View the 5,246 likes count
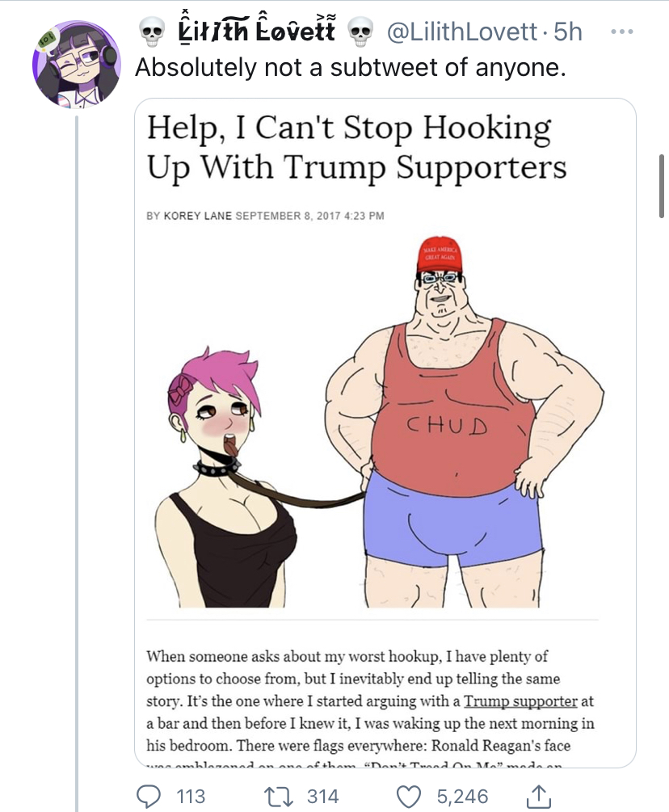The width and height of the screenshot is (669, 812). (462, 797)
